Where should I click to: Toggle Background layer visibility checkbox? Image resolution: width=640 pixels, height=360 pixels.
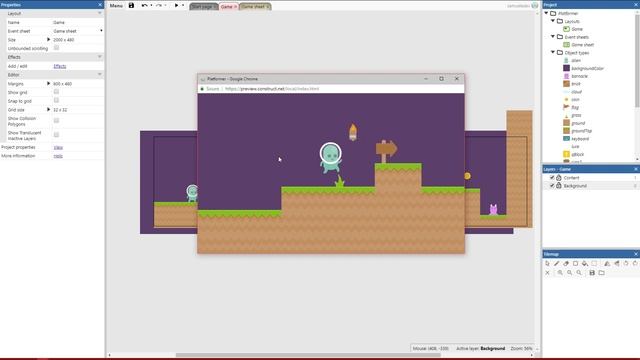click(x=552, y=186)
